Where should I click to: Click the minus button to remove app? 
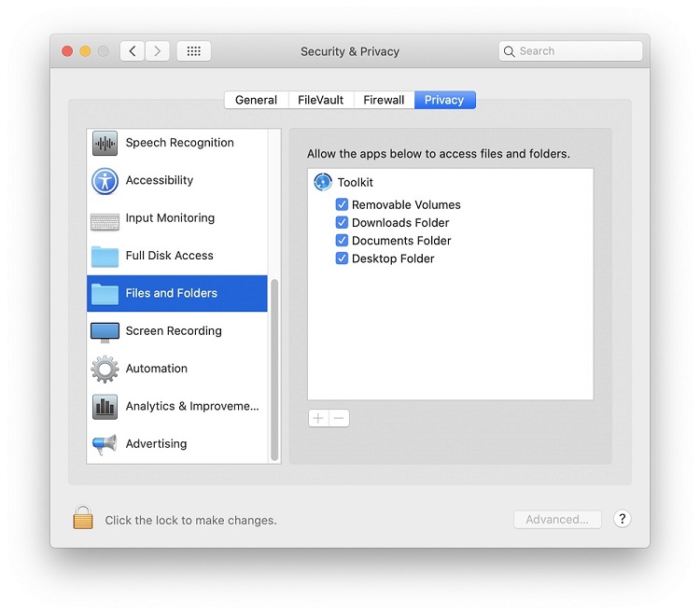[340, 418]
